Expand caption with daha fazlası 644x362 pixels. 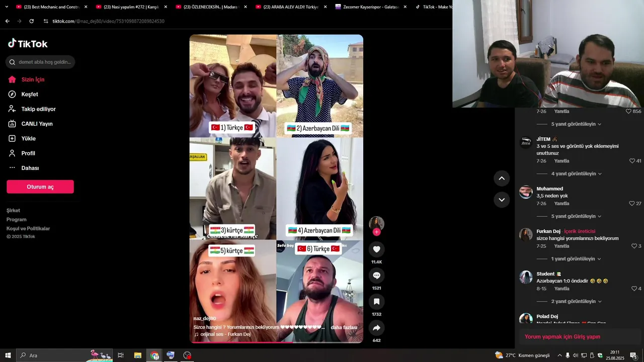(x=344, y=327)
